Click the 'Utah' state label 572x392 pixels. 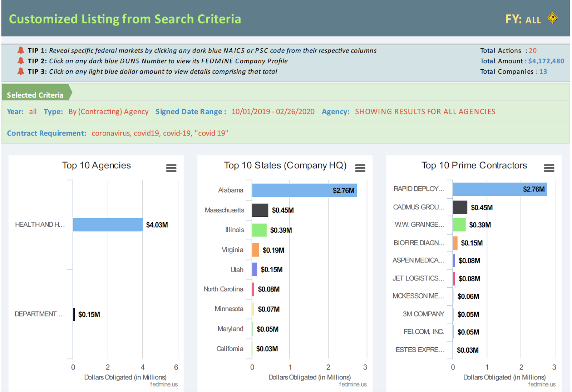tap(237, 270)
